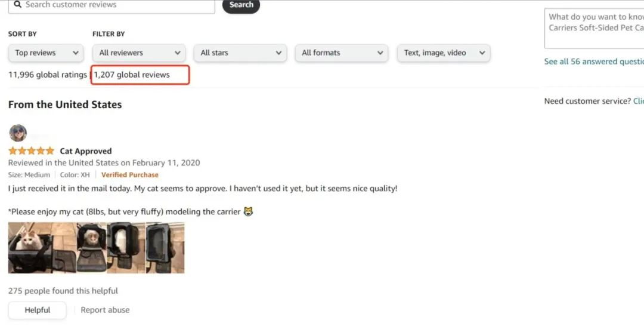Image resolution: width=644 pixels, height=326 pixels.
Task: Open the Top reviews sort dropdown
Action: coord(46,53)
